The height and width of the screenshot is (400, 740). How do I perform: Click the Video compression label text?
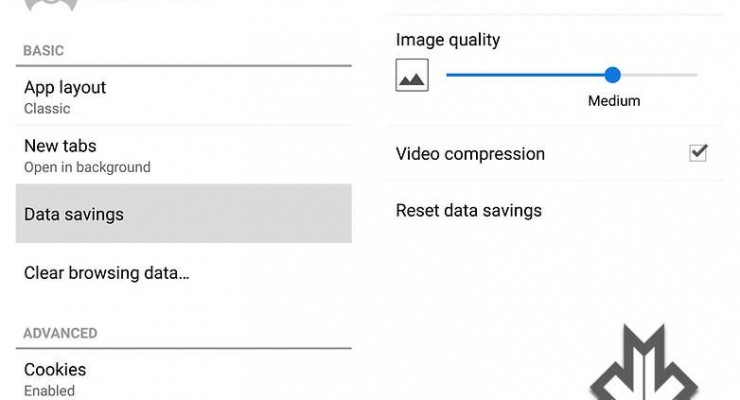470,154
